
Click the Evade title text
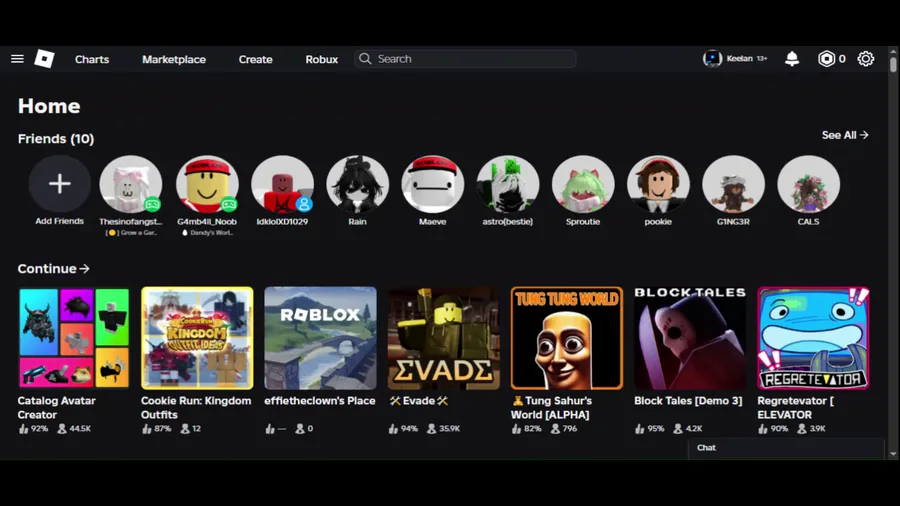[x=418, y=400]
